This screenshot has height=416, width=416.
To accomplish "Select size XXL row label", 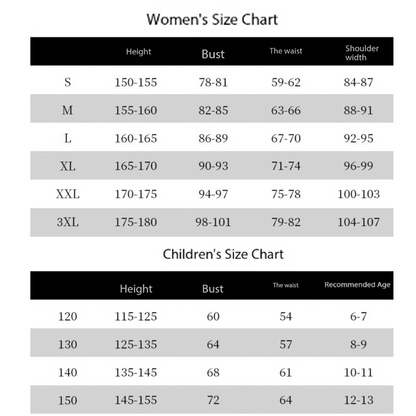I will 68,194.
